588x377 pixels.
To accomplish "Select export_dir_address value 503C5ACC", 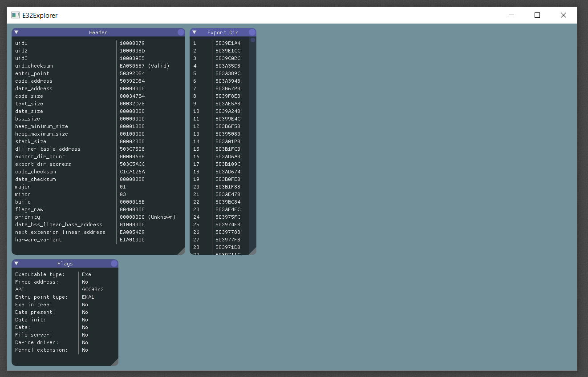I will tap(132, 164).
